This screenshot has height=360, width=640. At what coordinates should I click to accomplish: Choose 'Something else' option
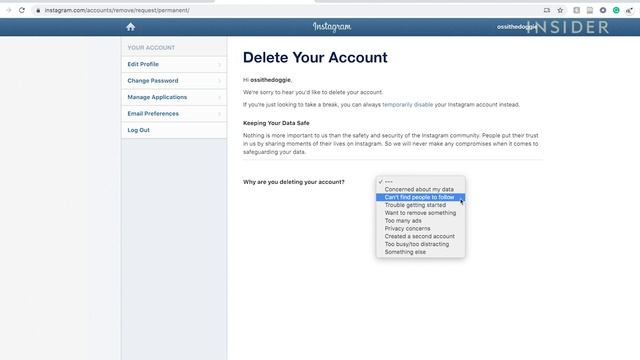tap(420, 252)
